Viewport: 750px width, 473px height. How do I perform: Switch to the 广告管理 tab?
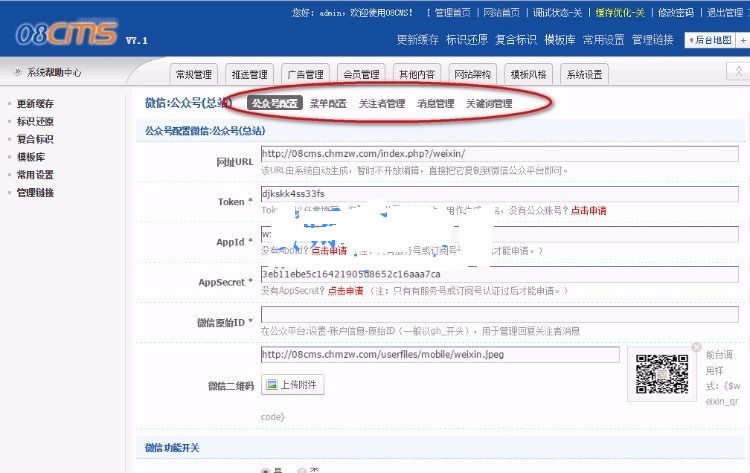pyautogui.click(x=306, y=75)
